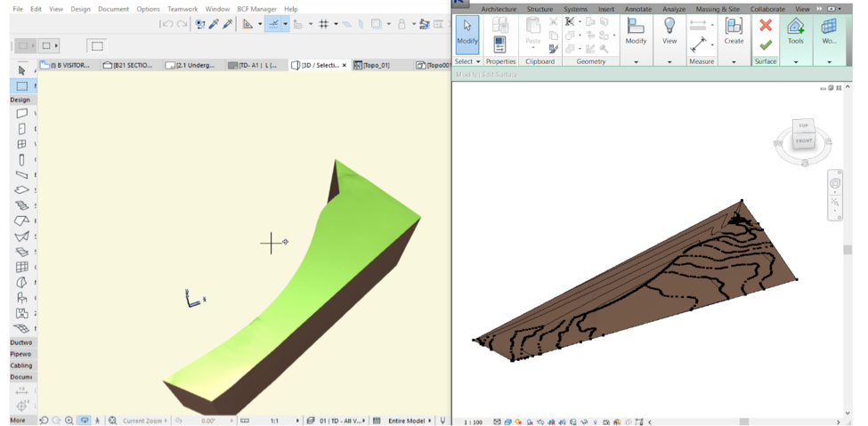
Task: Click the green checkmark Finish Surface
Action: (x=765, y=45)
